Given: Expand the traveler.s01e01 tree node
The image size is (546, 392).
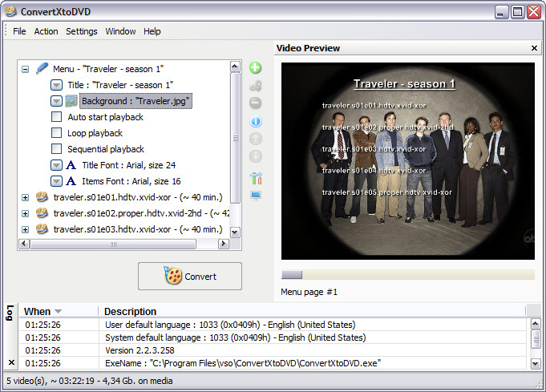Looking at the screenshot, I should point(25,197).
